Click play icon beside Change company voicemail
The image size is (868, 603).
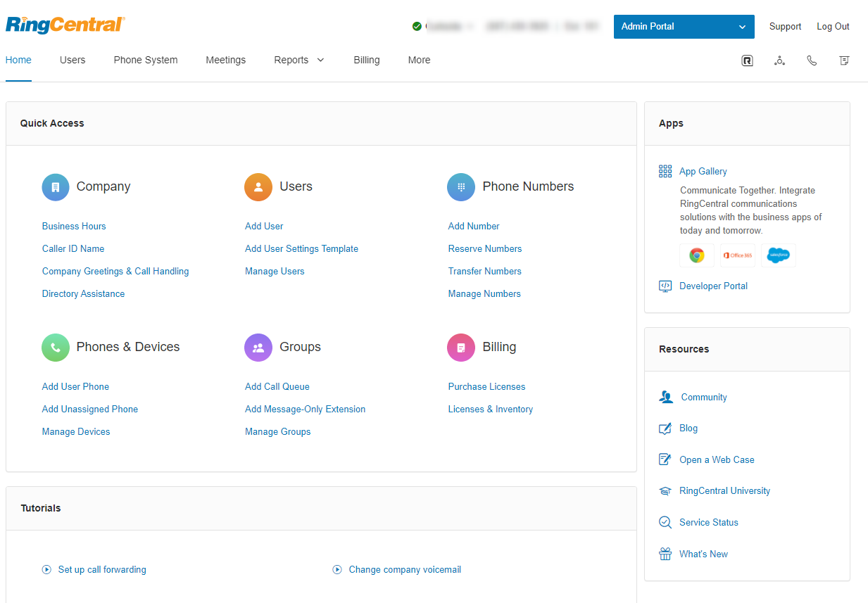click(x=337, y=570)
